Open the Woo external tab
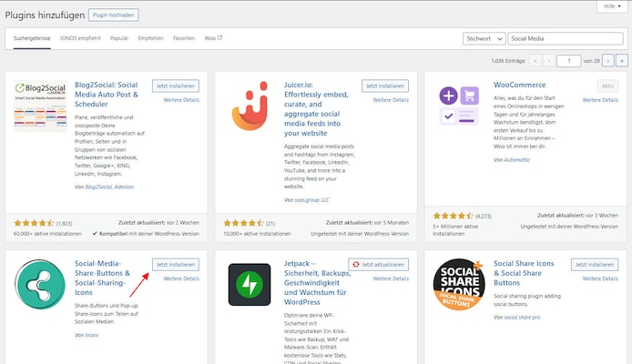Image resolution: width=632 pixels, height=364 pixels. pyautogui.click(x=213, y=38)
